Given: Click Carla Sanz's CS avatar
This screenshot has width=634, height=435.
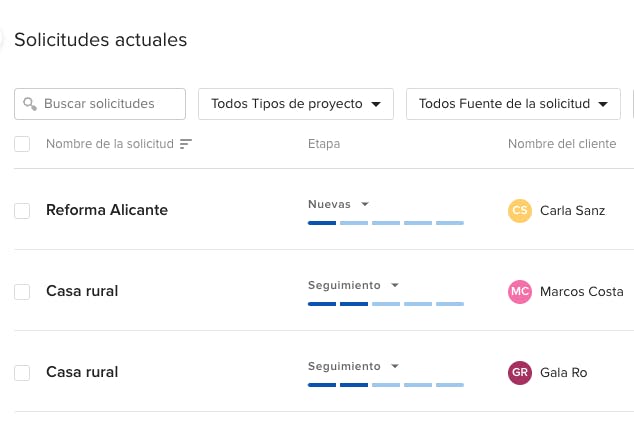Looking at the screenshot, I should tap(520, 211).
